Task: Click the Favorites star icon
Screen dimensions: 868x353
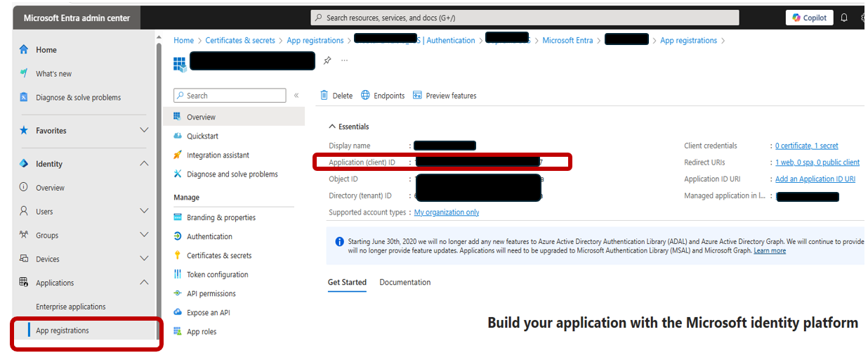Action: [x=24, y=131]
